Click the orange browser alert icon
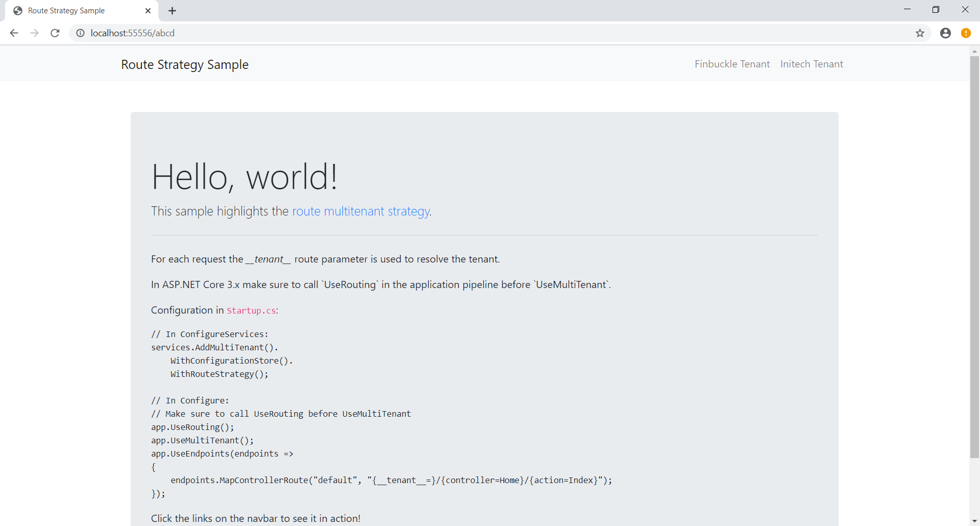 tap(966, 33)
